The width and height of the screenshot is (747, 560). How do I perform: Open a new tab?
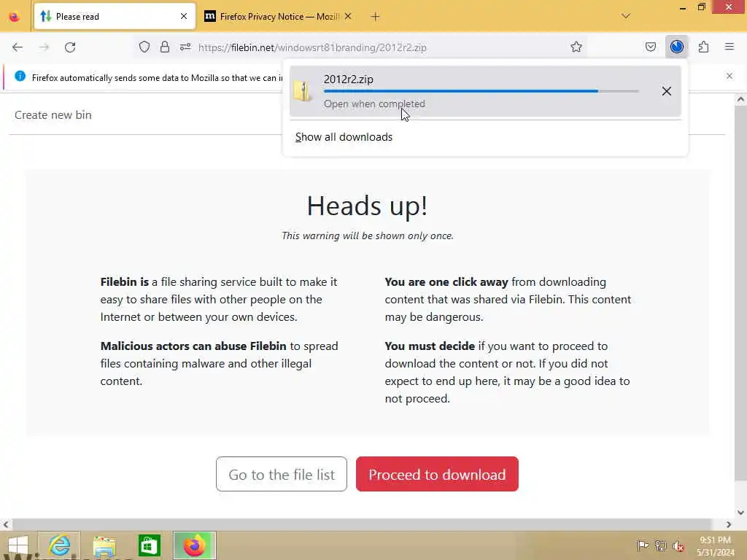[376, 17]
